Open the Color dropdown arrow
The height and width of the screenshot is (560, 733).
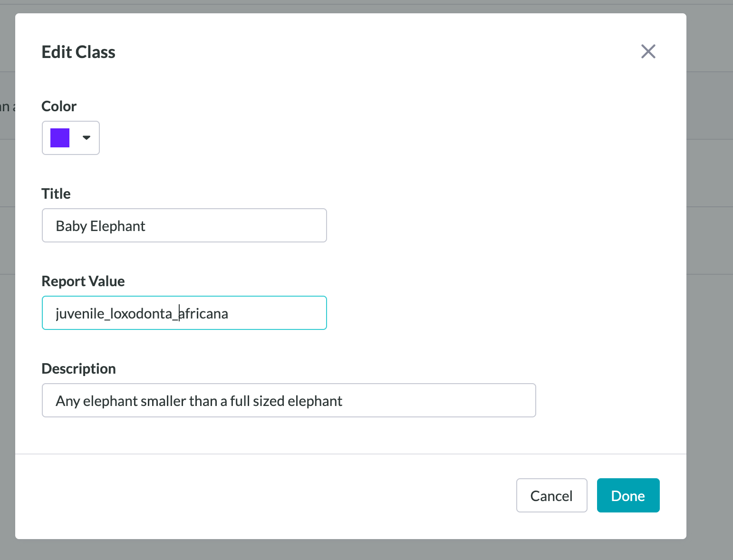point(86,138)
